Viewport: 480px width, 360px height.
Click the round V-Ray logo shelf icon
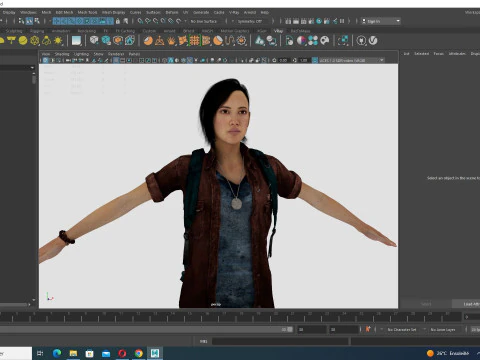(x=373, y=41)
